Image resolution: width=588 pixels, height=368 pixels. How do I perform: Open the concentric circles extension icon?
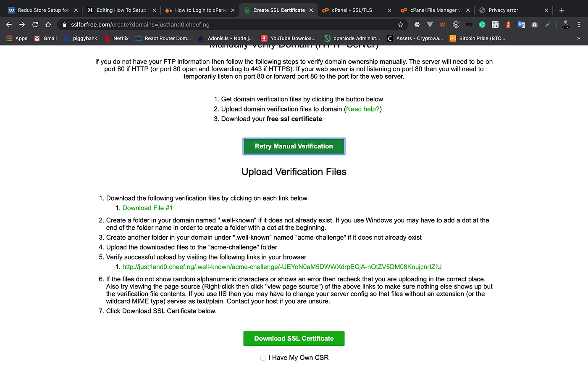pos(456,24)
